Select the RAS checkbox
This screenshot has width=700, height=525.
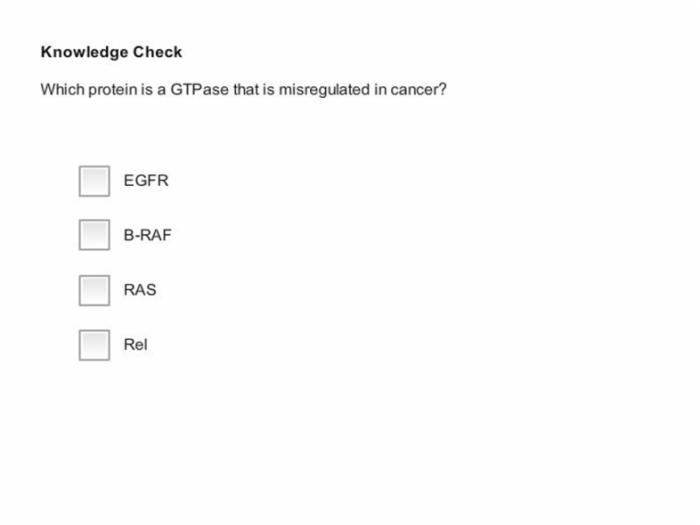tap(94, 290)
